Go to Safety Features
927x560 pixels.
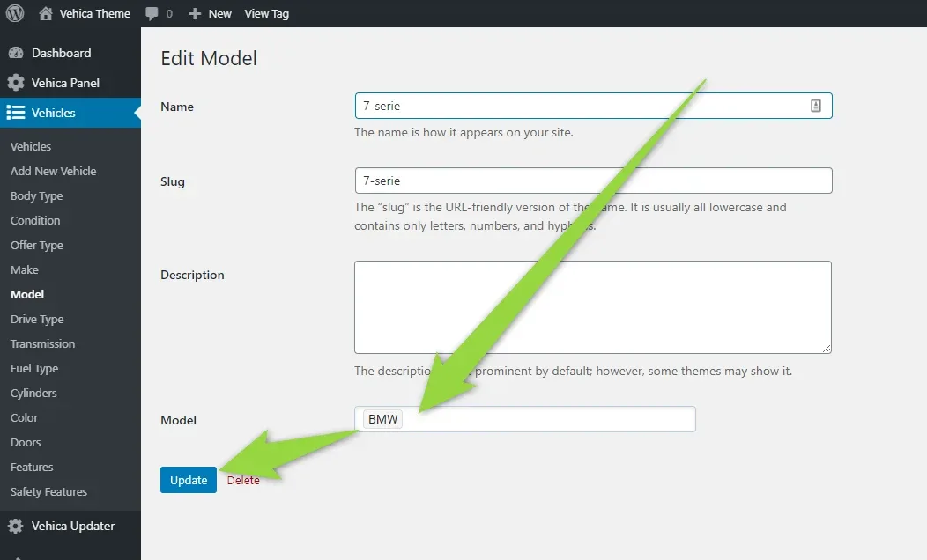48,492
